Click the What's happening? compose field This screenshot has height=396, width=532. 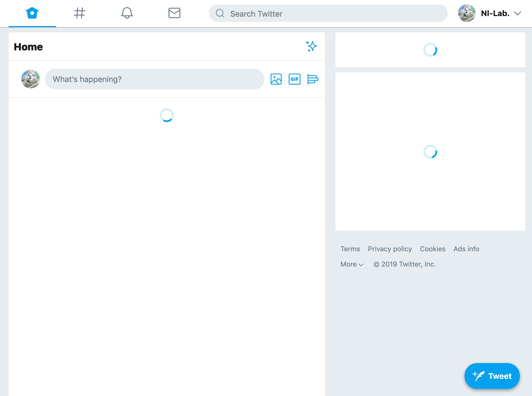155,79
